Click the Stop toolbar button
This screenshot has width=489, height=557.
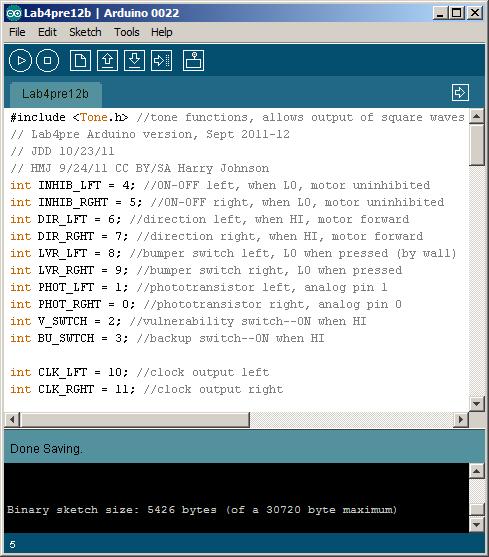tap(47, 61)
